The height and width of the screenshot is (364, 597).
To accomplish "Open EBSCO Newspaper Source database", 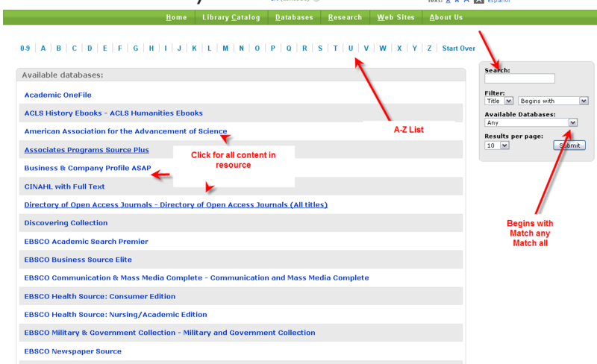I will tap(72, 351).
